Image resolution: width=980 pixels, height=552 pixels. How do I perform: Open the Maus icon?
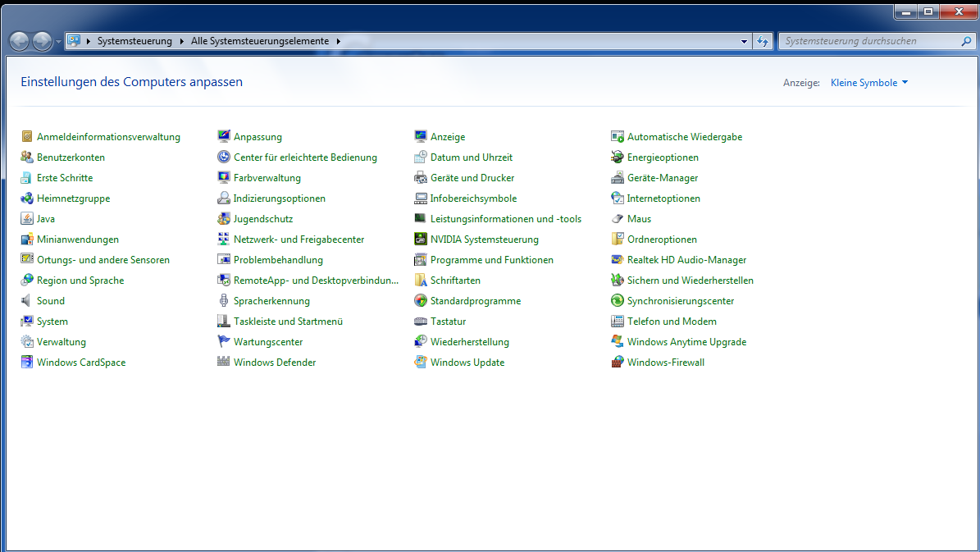[618, 218]
